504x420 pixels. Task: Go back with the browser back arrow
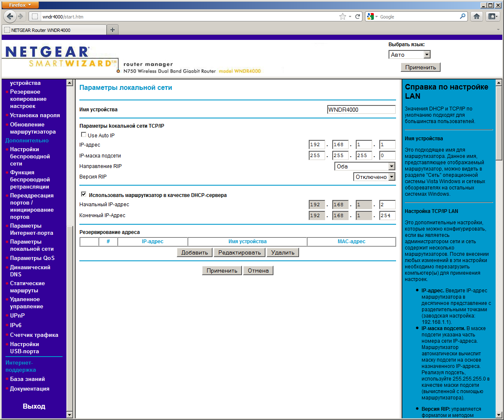pyautogui.click(x=10, y=16)
